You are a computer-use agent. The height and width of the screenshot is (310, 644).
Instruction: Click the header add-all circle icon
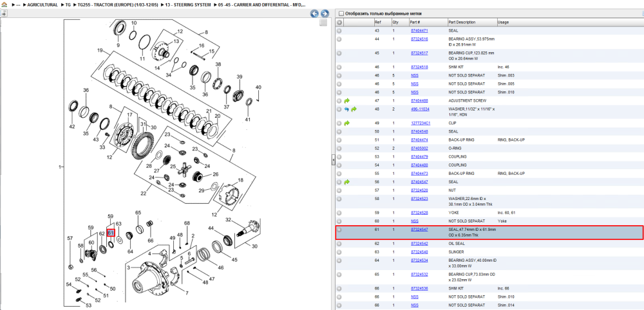click(x=339, y=22)
